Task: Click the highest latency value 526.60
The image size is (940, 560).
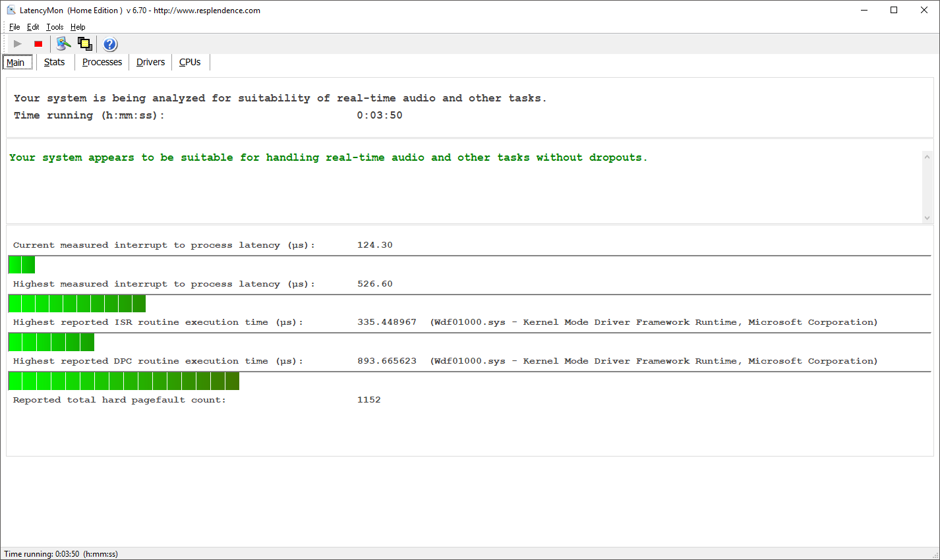Action: 375,284
